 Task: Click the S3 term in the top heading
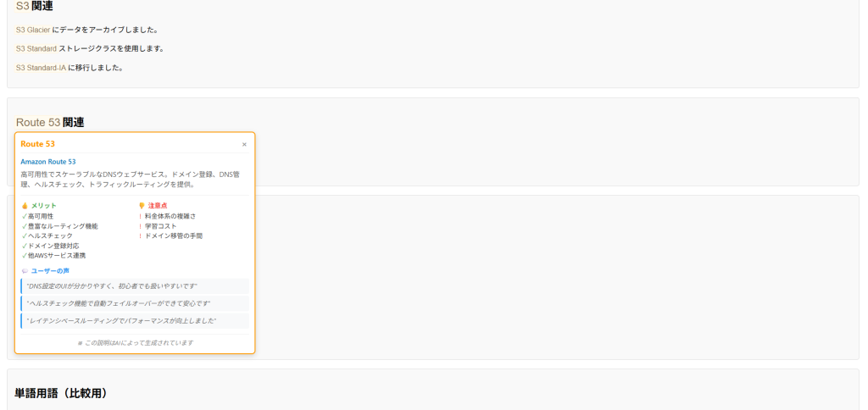[22, 6]
